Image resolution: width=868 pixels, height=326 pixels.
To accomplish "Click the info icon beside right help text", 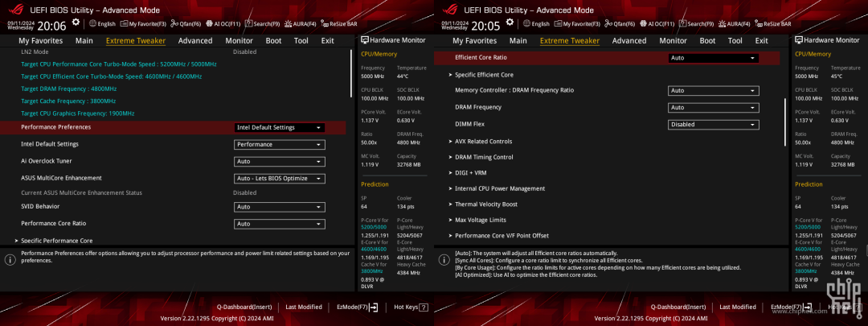I will coord(444,259).
